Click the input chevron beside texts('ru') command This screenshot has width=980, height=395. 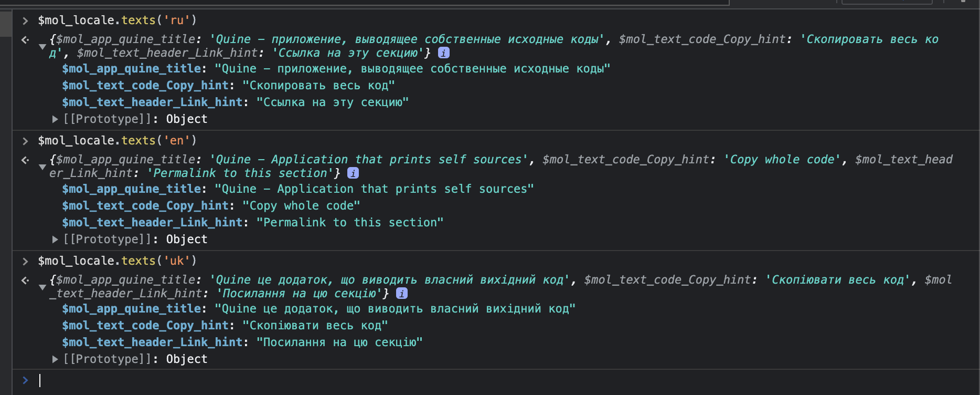coord(25,20)
